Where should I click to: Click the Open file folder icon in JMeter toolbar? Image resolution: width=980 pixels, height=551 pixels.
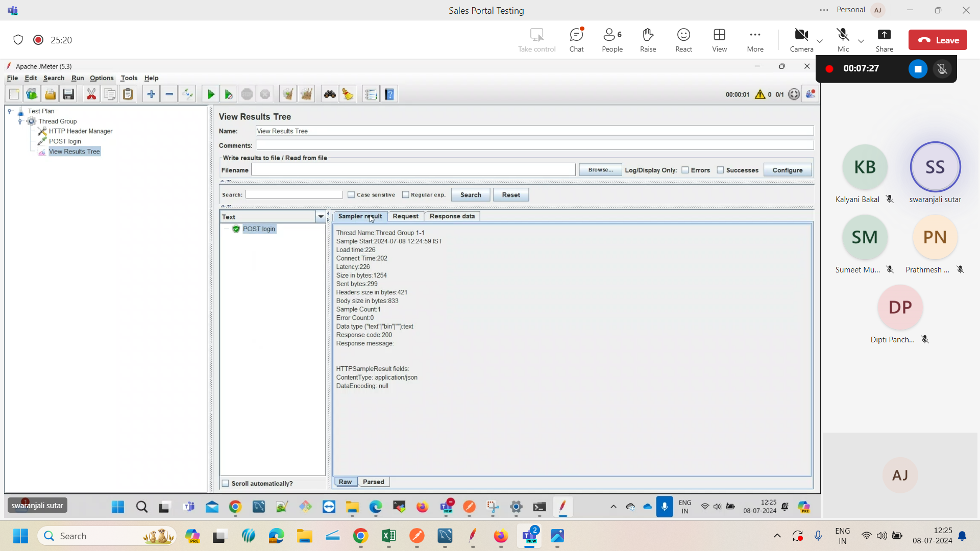[x=50, y=94]
